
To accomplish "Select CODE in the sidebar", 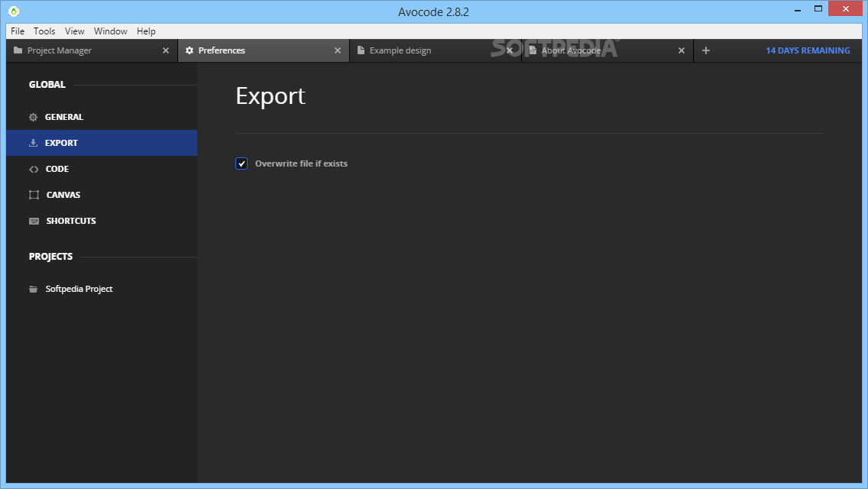I will (x=102, y=169).
